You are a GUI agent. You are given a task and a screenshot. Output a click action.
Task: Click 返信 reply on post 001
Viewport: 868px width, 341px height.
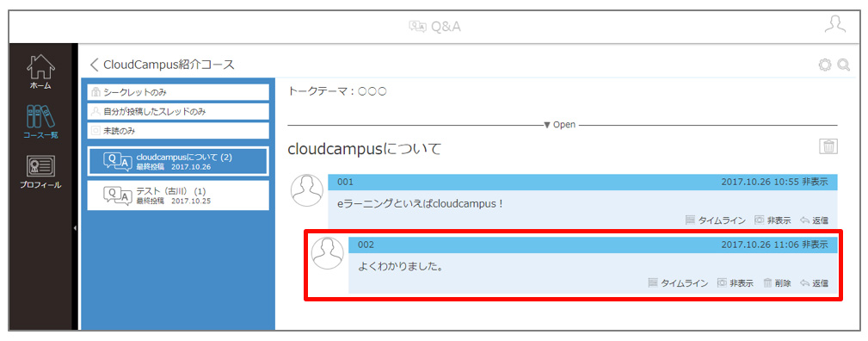(x=815, y=220)
